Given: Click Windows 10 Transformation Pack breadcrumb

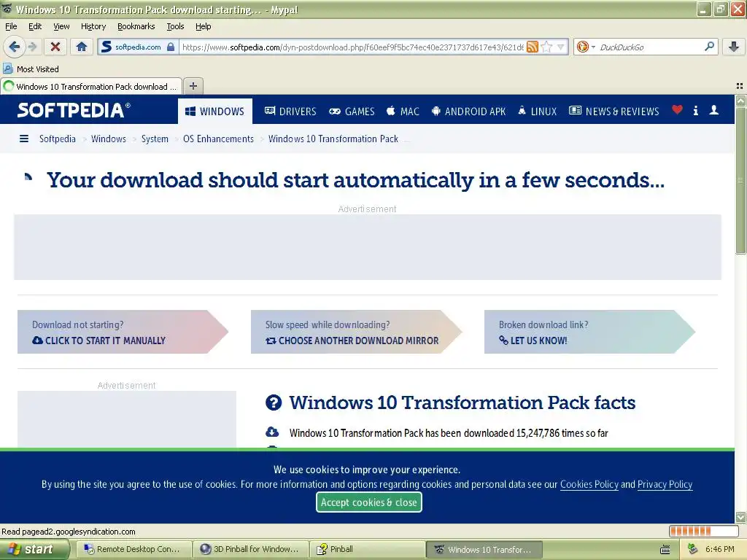Looking at the screenshot, I should (x=333, y=139).
